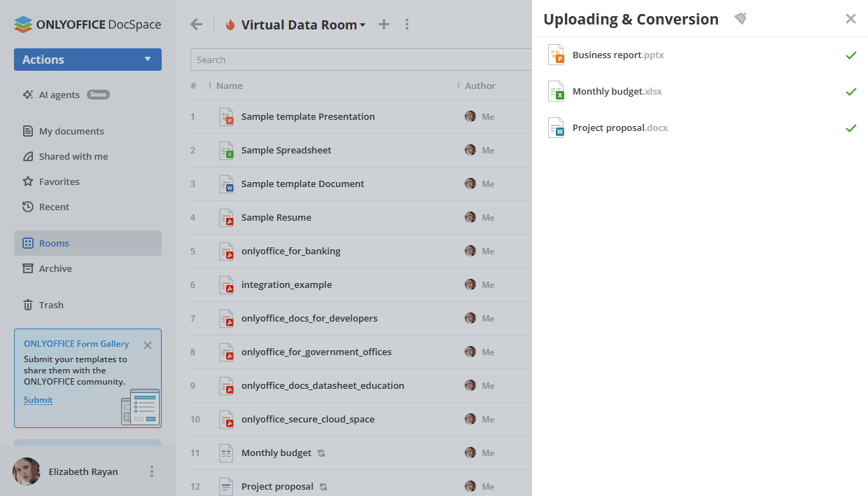Open room options three-dot menu

point(407,25)
